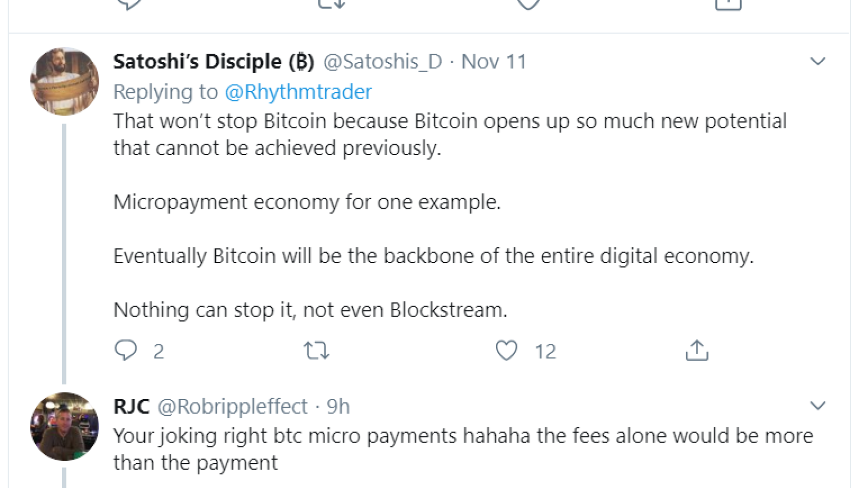
Task: Visit @Satoshis_D handle
Action: 383,62
